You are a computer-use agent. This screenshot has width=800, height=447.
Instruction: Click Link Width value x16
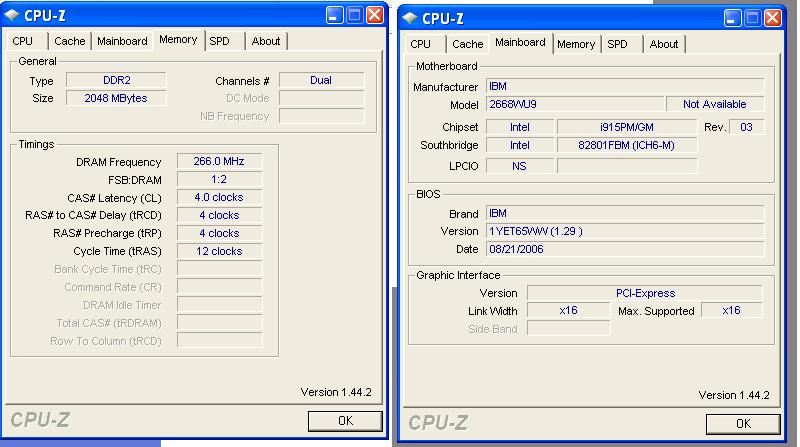(x=568, y=310)
